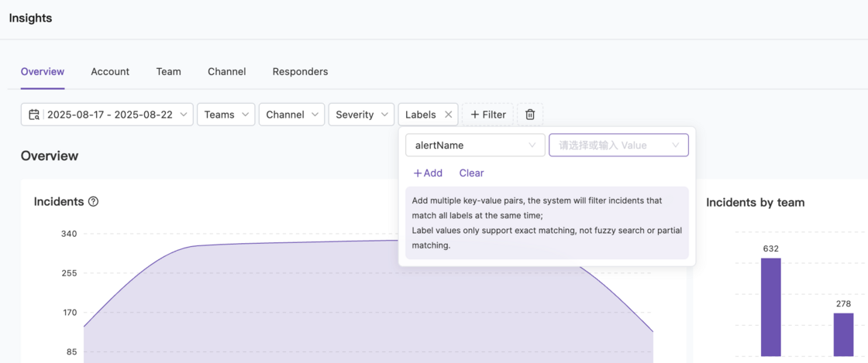
Task: Remove the Labels filter with X icon
Action: [x=448, y=115]
